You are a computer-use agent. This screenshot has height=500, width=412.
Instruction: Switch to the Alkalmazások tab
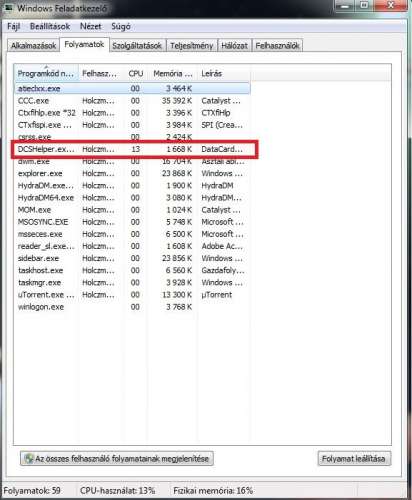(x=33, y=46)
